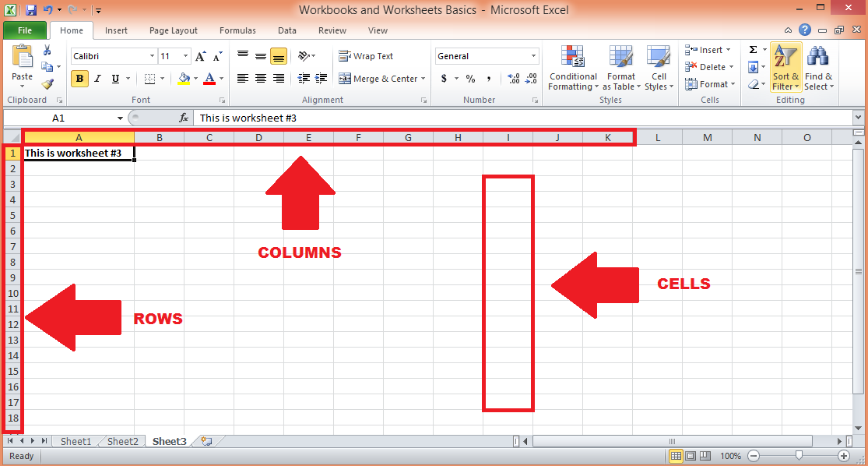Click the Save icon in the quick access toolbar
Screen dimensions: 868x466
pyautogui.click(x=31, y=10)
